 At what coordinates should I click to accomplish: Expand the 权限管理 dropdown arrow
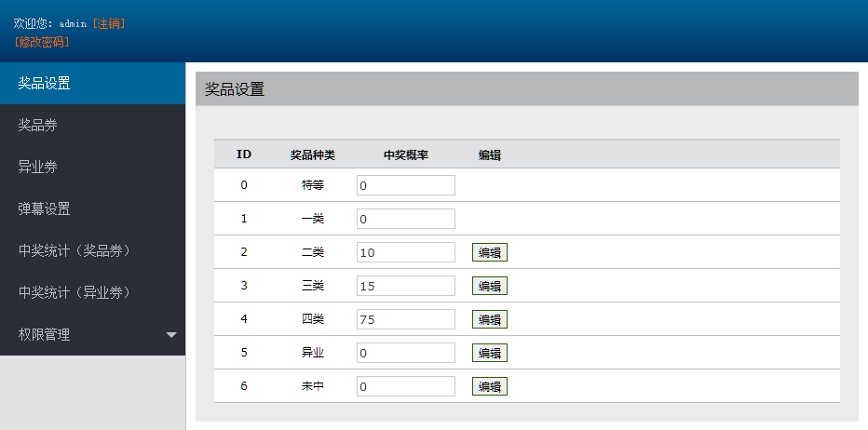[x=171, y=335]
